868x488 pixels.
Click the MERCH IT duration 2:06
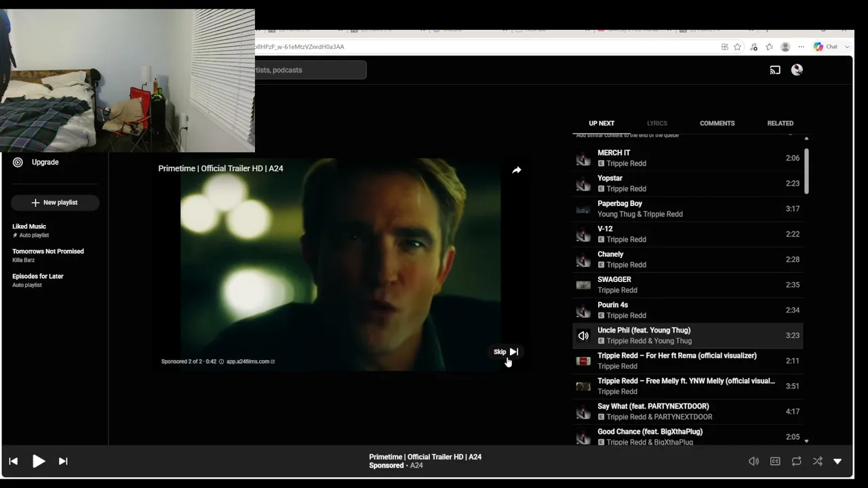click(x=793, y=158)
